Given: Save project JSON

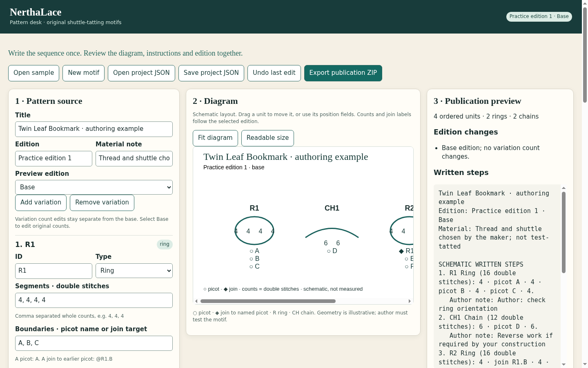Looking at the screenshot, I should click(x=211, y=73).
